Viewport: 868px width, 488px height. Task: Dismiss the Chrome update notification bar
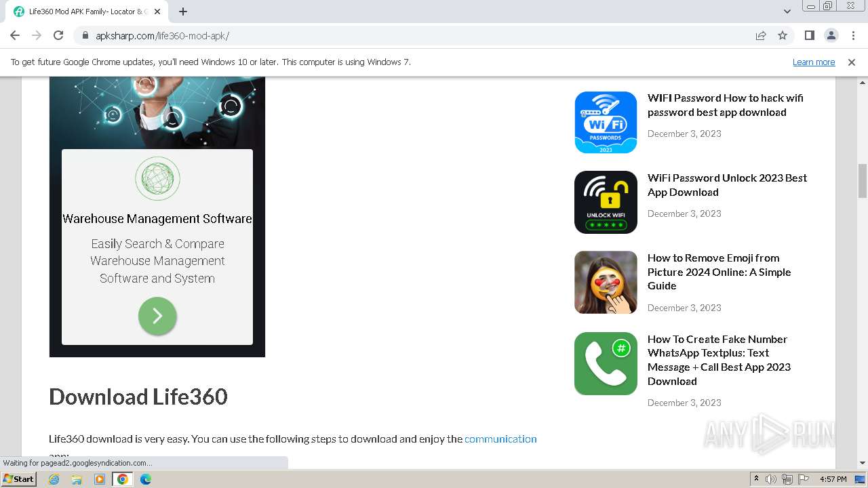click(852, 62)
